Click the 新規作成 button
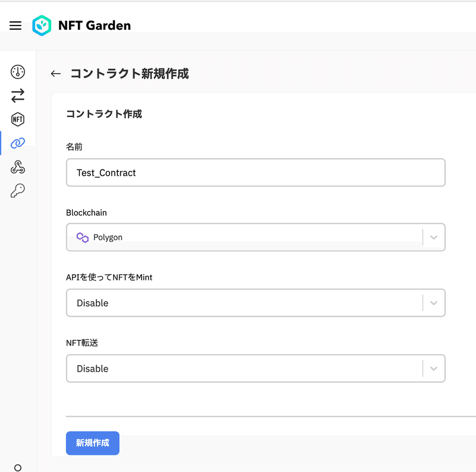The width and height of the screenshot is (476, 472). [x=93, y=443]
